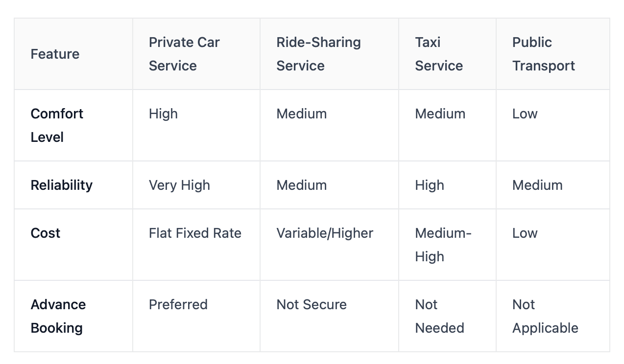Select the Taxi Service header cell
This screenshot has width=624, height=364.
tap(439, 54)
